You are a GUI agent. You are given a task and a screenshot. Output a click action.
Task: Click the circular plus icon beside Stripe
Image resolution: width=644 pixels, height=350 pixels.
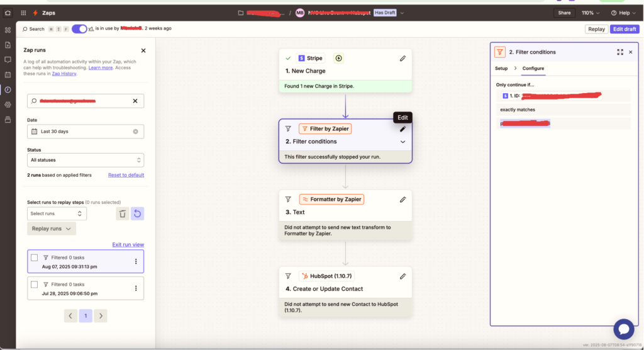tap(338, 59)
